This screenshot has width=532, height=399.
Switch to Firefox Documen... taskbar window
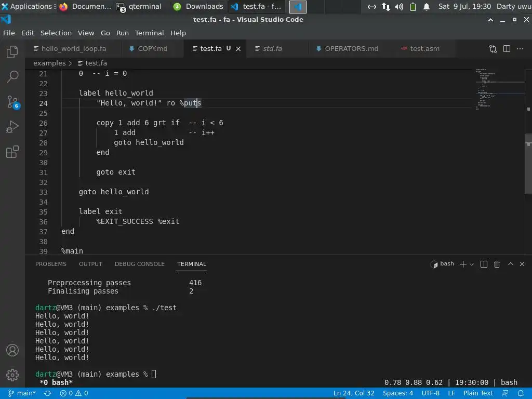coord(85,6)
